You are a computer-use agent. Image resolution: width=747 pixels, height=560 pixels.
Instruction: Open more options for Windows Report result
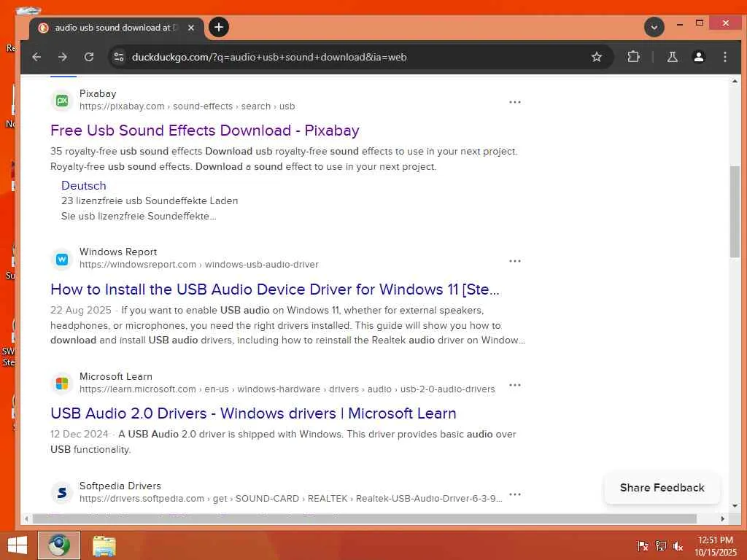[x=515, y=261]
